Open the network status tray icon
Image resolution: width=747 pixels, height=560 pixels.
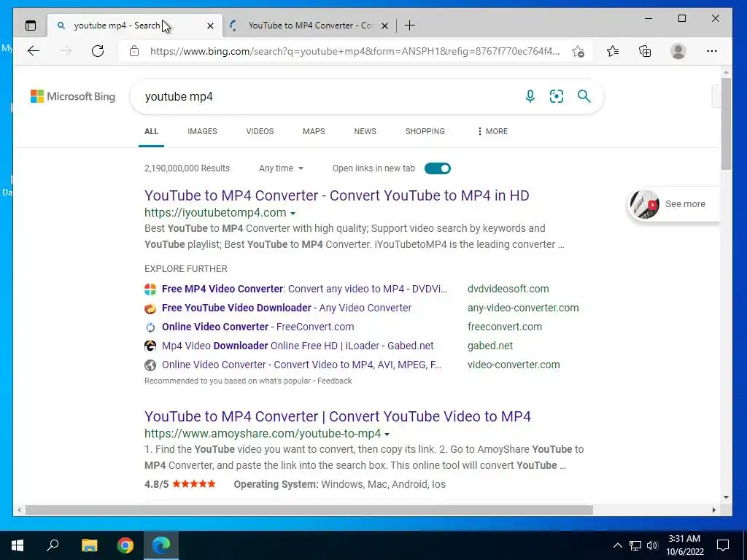click(635, 545)
